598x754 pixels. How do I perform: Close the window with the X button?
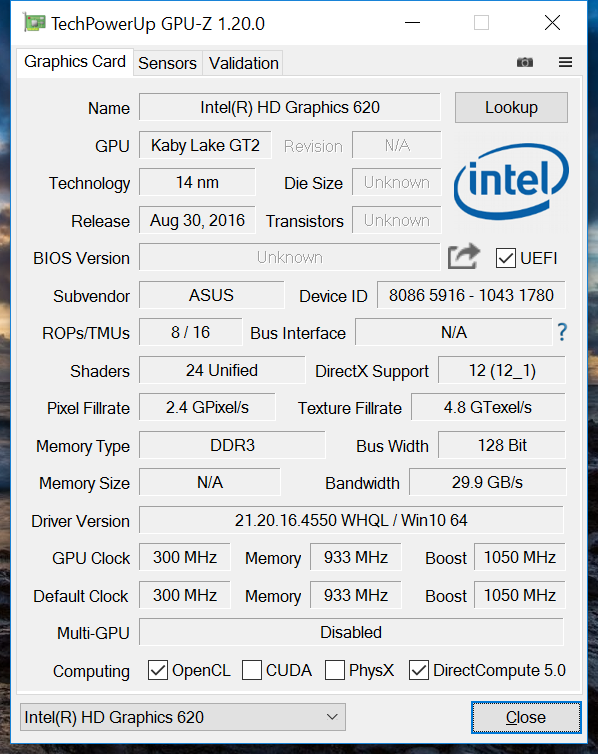pyautogui.click(x=552, y=23)
